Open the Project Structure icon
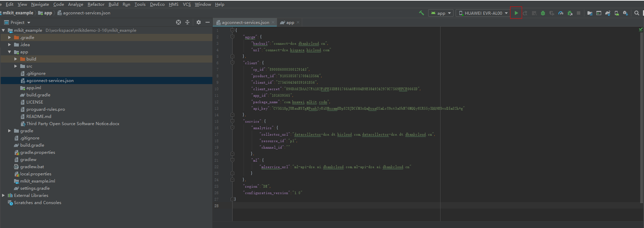This screenshot has height=228, width=644. (x=590, y=13)
